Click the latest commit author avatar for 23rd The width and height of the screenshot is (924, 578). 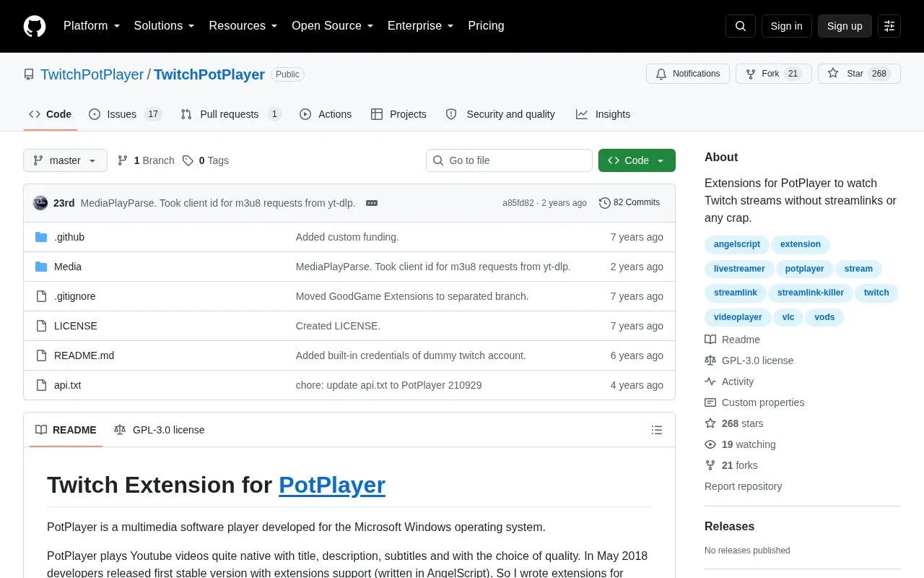pos(40,203)
